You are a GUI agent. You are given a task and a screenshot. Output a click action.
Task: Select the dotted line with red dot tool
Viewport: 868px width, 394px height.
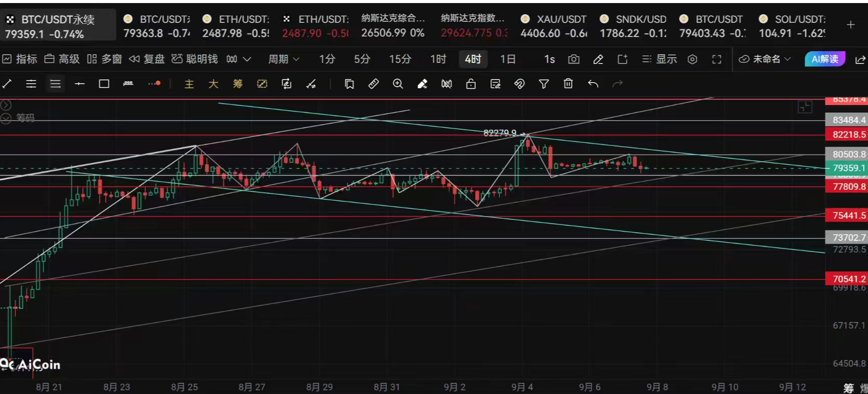click(154, 84)
